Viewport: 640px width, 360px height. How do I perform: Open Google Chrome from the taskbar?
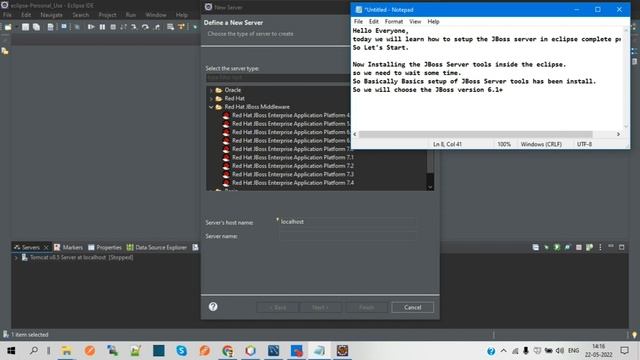pyautogui.click(x=227, y=351)
